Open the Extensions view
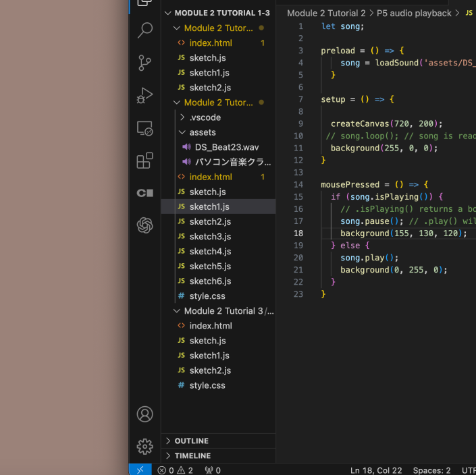Image resolution: width=476 pixels, height=475 pixels. point(144,161)
